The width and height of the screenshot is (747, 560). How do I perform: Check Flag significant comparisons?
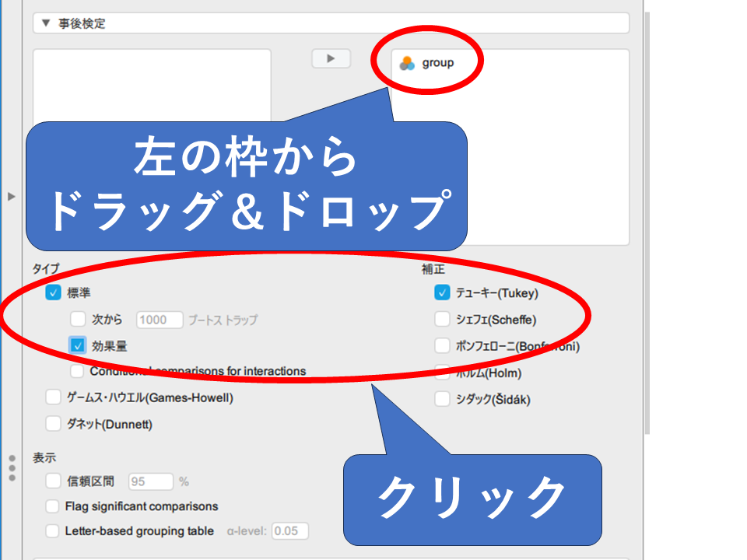pos(52,506)
